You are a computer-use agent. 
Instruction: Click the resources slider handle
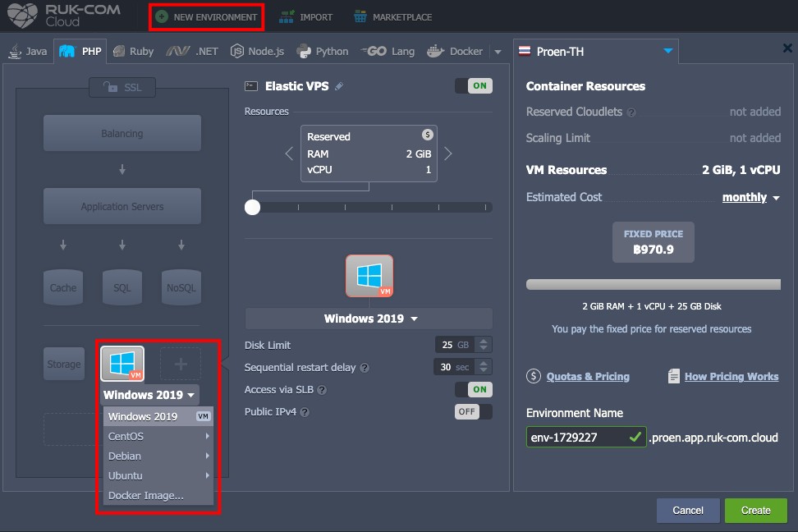252,207
